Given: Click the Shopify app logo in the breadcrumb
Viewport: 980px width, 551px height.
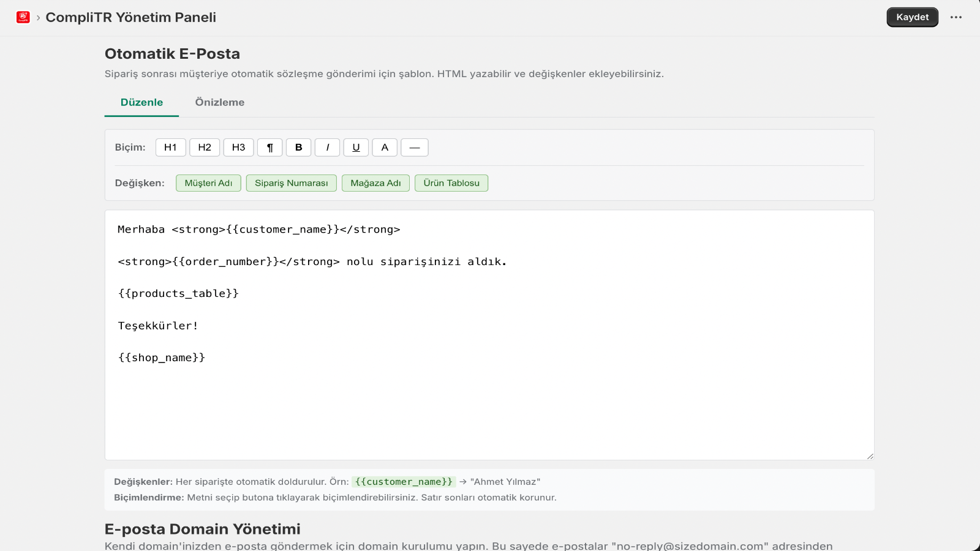Looking at the screenshot, I should click(23, 17).
